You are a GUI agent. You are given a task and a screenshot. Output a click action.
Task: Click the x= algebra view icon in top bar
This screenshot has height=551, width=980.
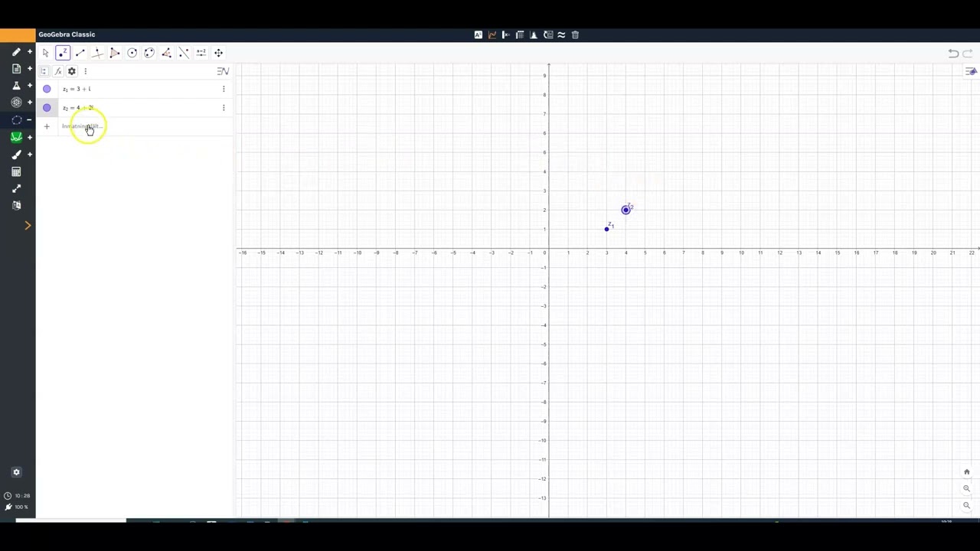[x=506, y=34]
